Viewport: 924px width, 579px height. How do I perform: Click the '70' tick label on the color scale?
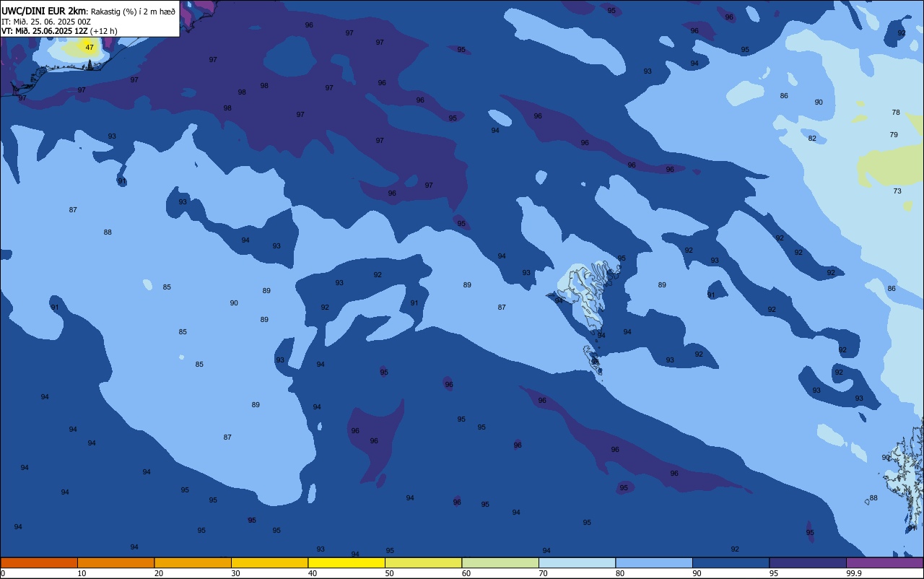click(543, 573)
